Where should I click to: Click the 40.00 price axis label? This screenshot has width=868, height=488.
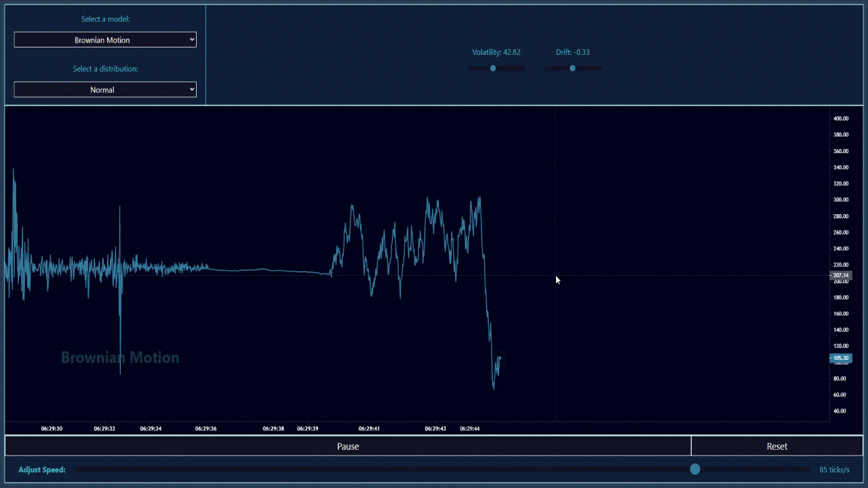tap(841, 411)
